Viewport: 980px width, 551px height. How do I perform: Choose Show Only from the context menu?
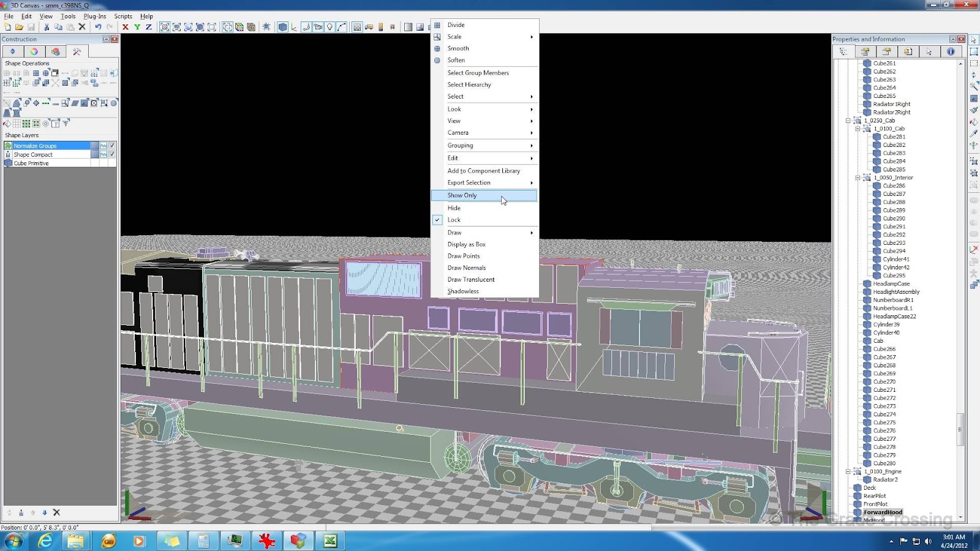click(484, 195)
